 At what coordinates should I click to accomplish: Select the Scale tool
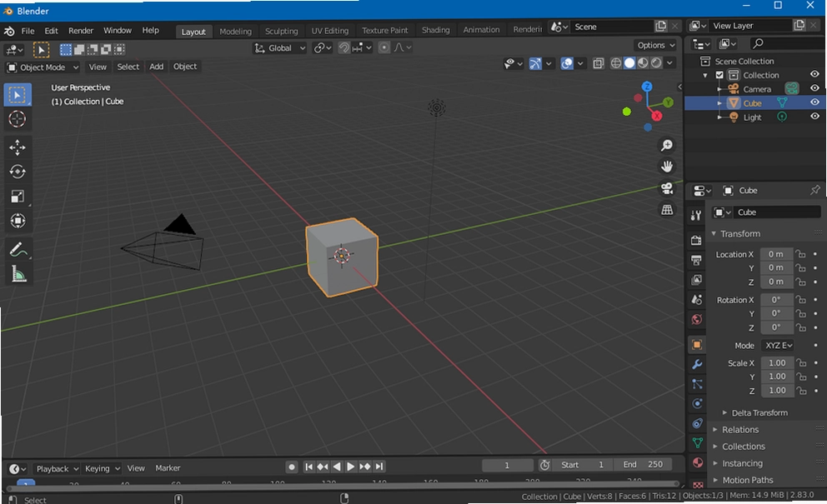point(18,197)
